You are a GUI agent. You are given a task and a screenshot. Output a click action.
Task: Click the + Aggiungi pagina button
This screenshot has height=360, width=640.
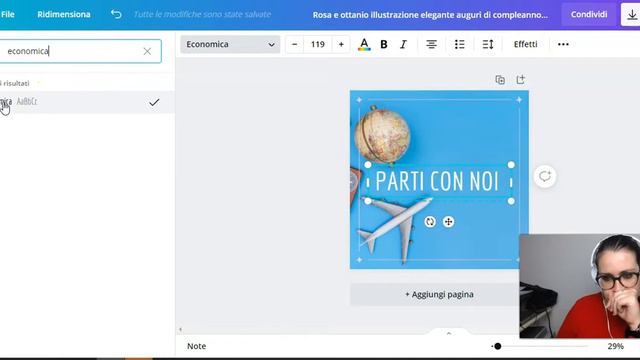(439, 294)
